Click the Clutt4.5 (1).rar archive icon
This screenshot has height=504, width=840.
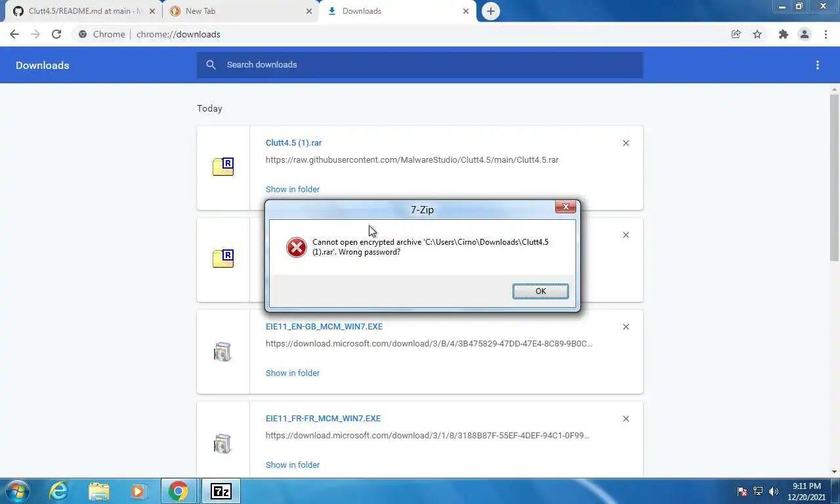pyautogui.click(x=223, y=167)
